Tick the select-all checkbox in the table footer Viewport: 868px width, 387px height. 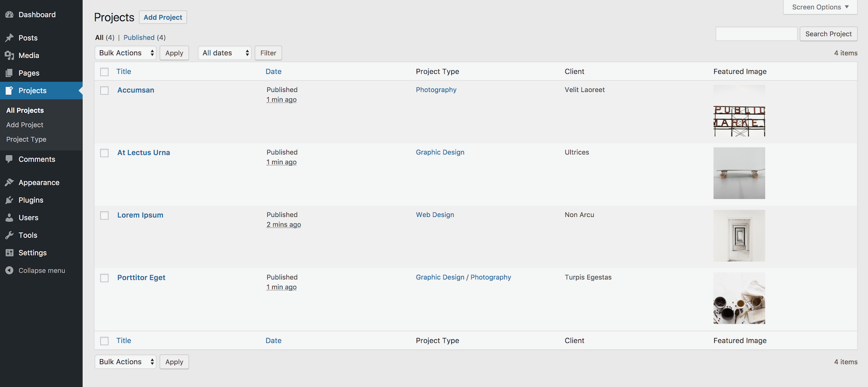105,341
